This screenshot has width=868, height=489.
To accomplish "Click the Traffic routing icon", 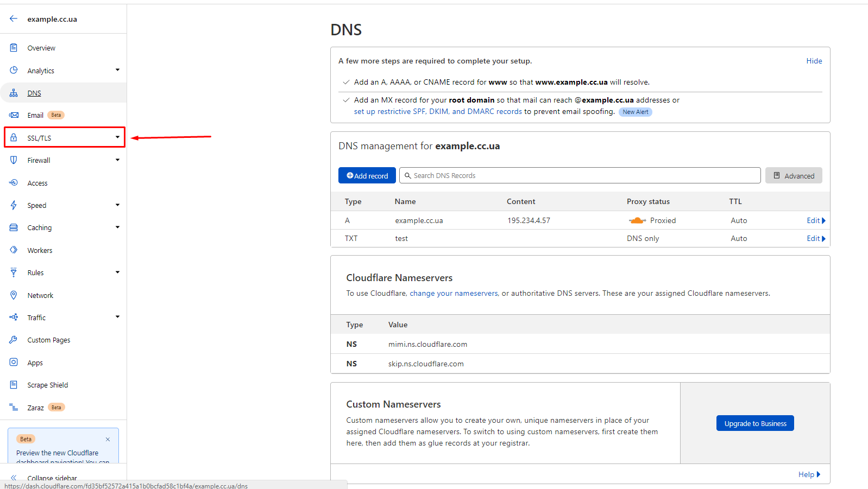I will pyautogui.click(x=14, y=317).
